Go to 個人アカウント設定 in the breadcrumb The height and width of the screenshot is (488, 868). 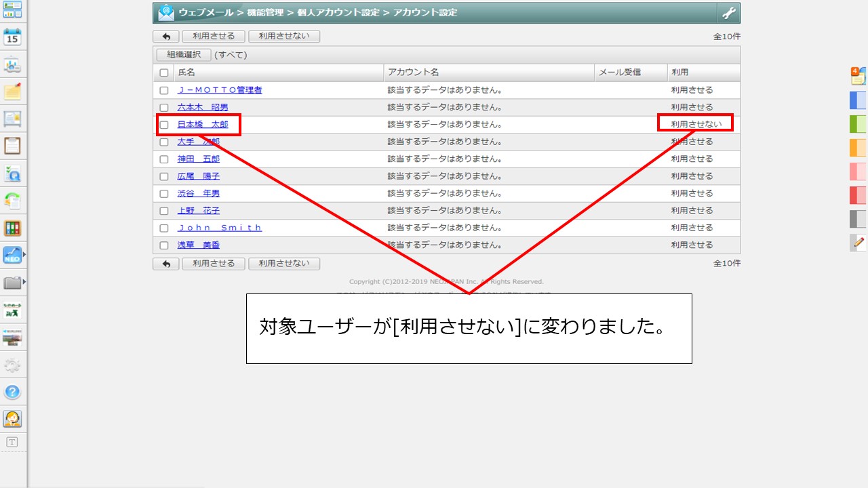click(340, 13)
